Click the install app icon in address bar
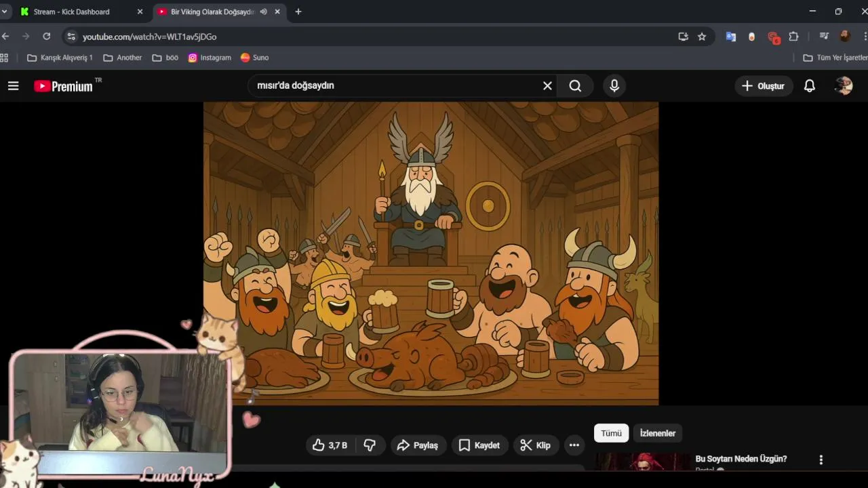868x488 pixels. click(683, 37)
